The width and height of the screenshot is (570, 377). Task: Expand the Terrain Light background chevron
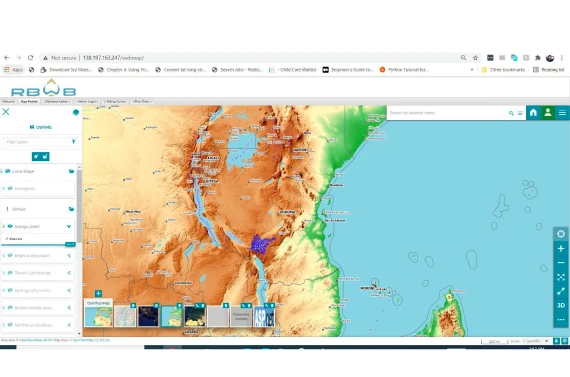69,273
